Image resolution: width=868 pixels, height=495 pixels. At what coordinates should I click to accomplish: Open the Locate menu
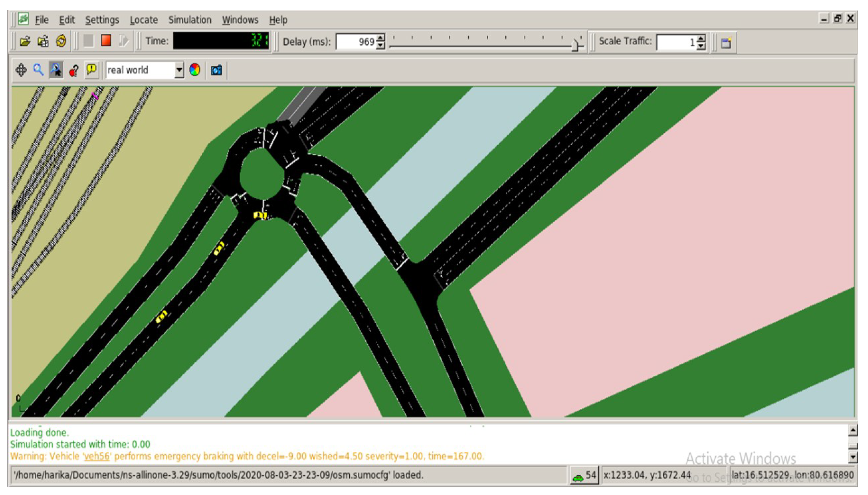click(144, 20)
